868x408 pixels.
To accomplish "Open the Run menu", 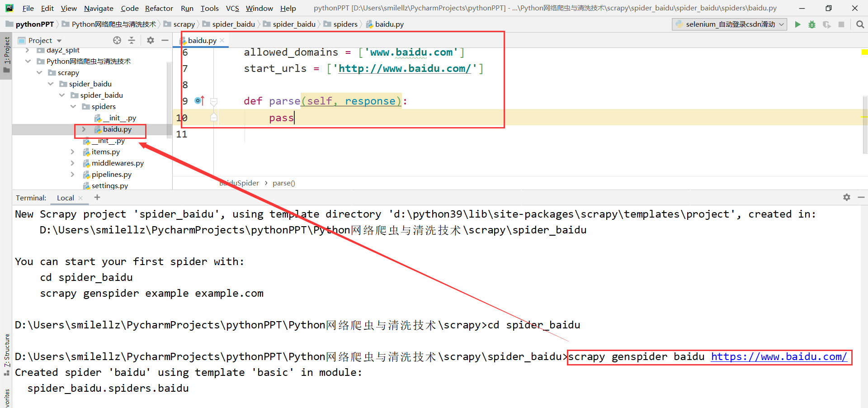I will pyautogui.click(x=187, y=8).
